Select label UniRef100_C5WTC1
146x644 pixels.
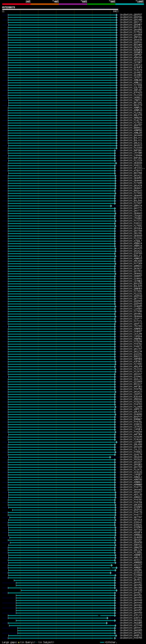[x=131, y=100]
